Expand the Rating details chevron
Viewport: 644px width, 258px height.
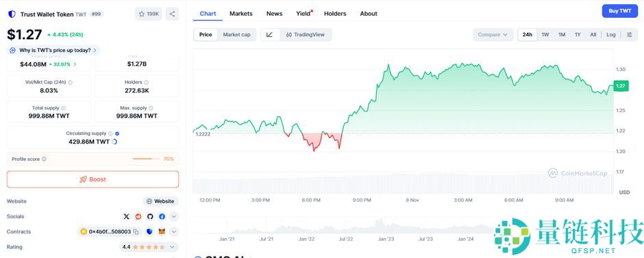pyautogui.click(x=173, y=247)
